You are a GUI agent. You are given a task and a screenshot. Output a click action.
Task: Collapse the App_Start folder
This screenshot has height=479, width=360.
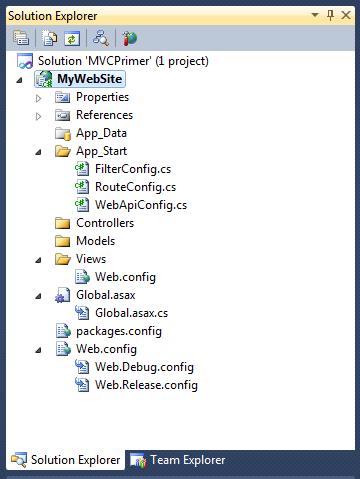(x=38, y=152)
